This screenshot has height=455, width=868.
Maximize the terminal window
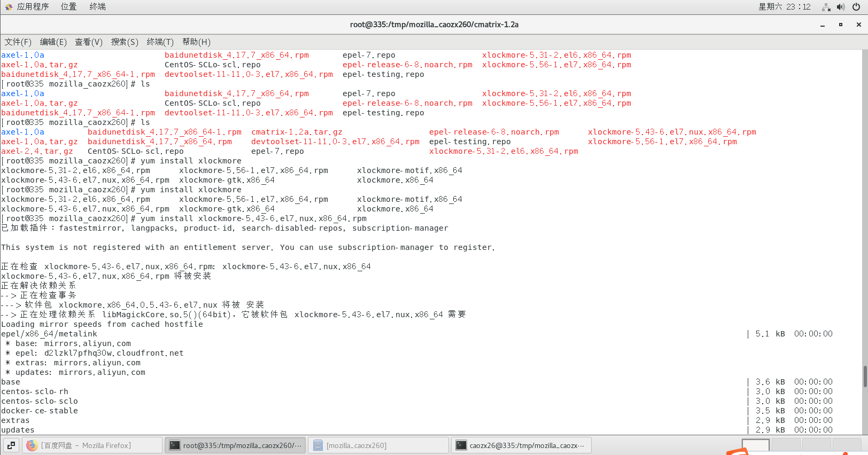[841, 25]
